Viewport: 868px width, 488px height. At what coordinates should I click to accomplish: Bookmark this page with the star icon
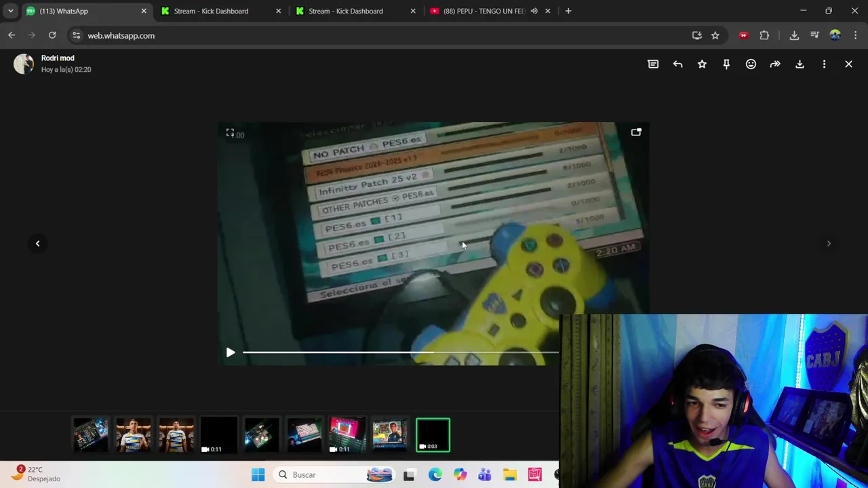tap(715, 35)
